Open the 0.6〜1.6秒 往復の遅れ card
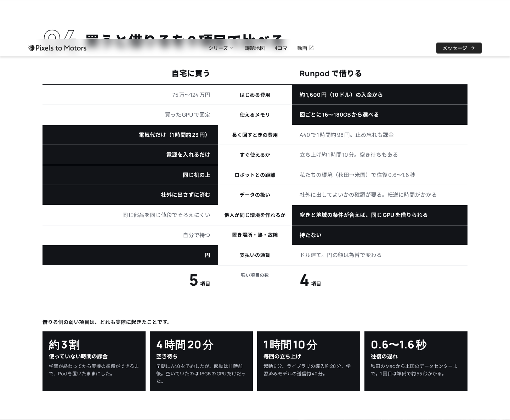 click(416, 361)
